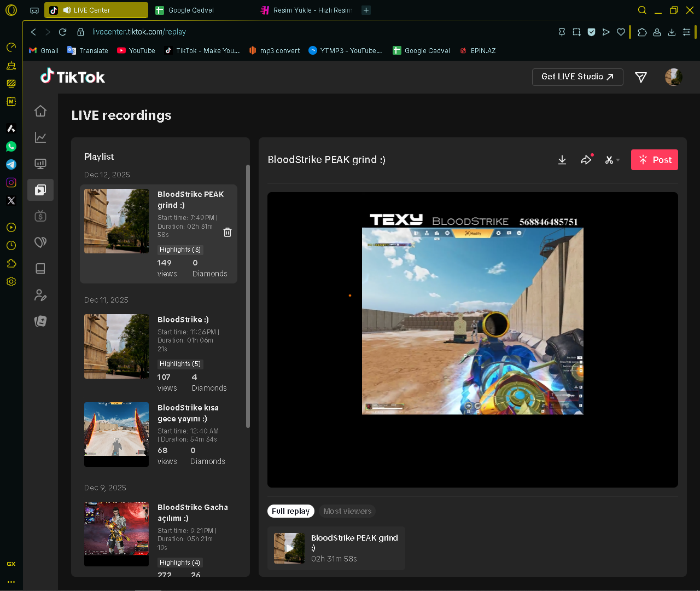The width and height of the screenshot is (700, 591).
Task: Go back to the previous page
Action: click(x=33, y=32)
